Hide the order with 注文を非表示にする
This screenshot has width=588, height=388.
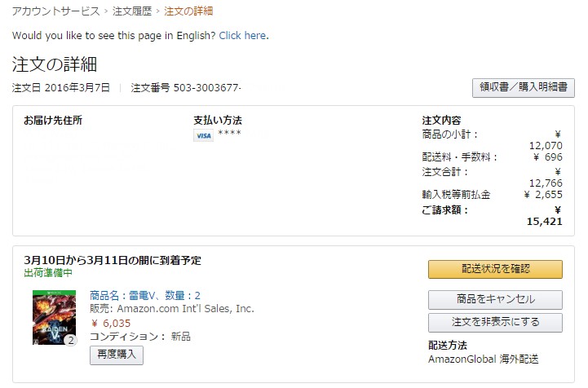pos(495,322)
